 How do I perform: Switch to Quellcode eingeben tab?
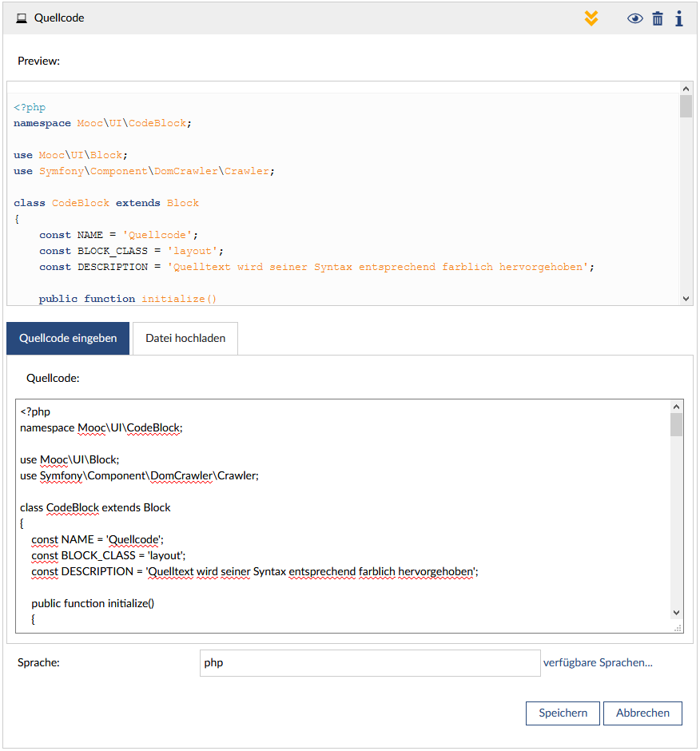click(x=68, y=338)
